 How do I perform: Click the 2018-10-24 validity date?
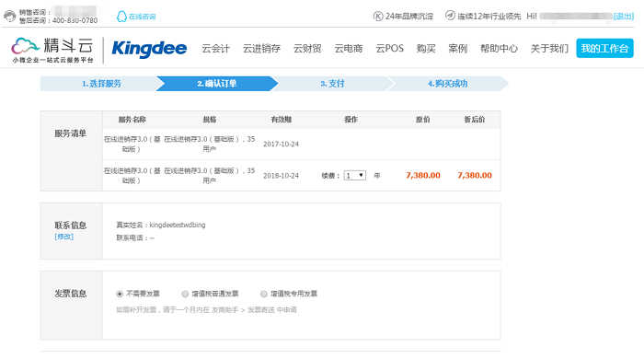tap(281, 176)
